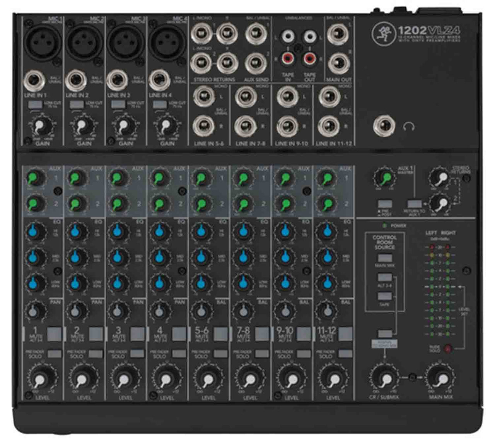Enable pre-fader SOLO on channel 7-8
495x448 pixels.
click(262, 353)
